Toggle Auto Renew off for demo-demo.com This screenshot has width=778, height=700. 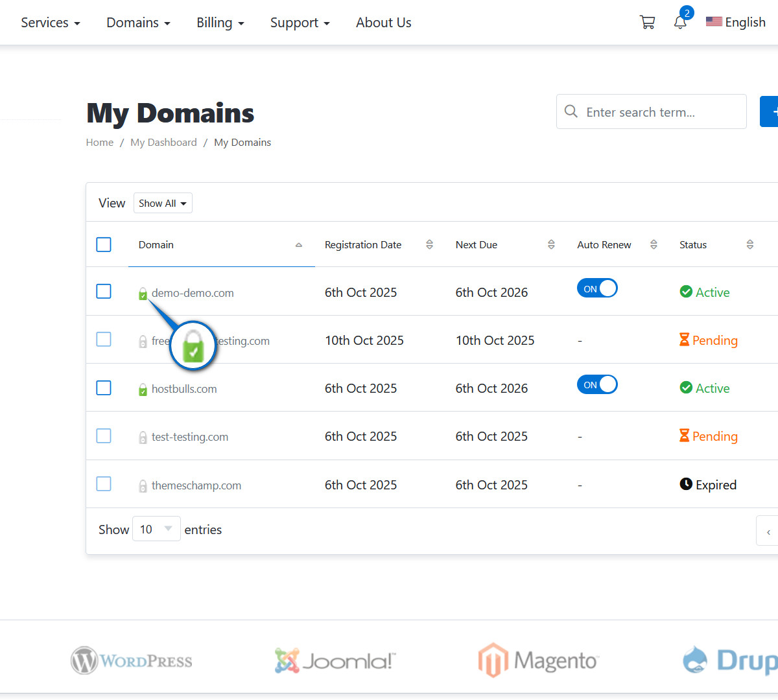point(597,288)
